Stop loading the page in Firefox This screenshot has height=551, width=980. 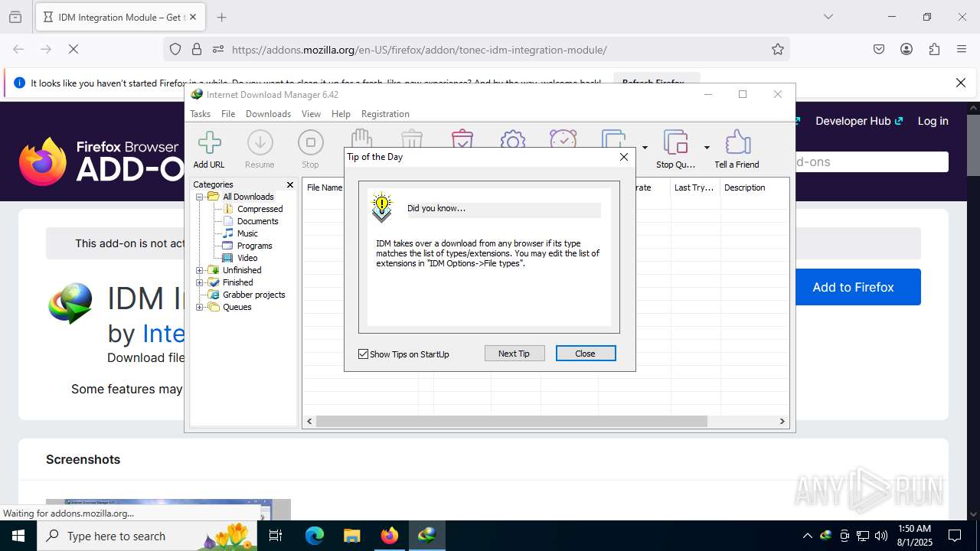point(73,49)
